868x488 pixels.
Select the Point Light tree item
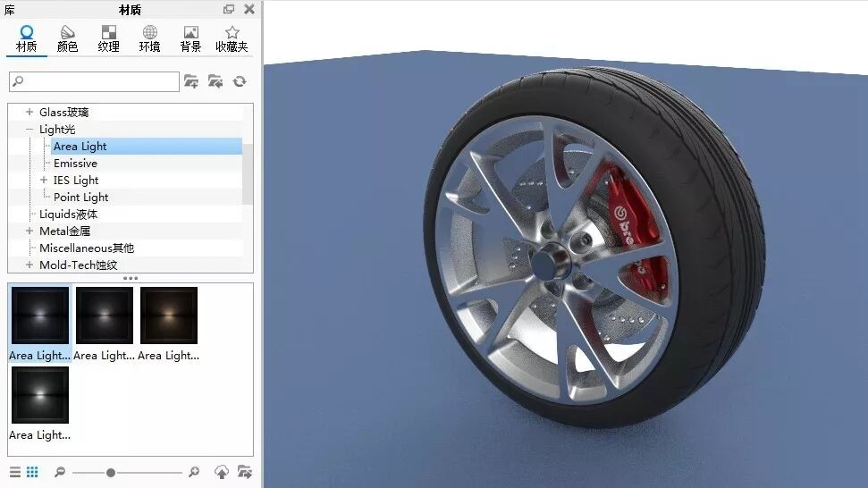click(80, 197)
